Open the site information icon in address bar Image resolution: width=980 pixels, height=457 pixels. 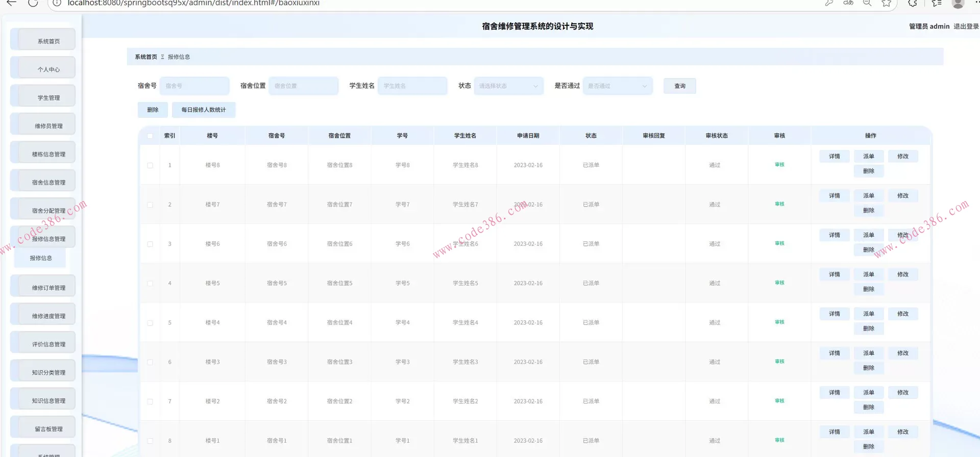tap(57, 3)
